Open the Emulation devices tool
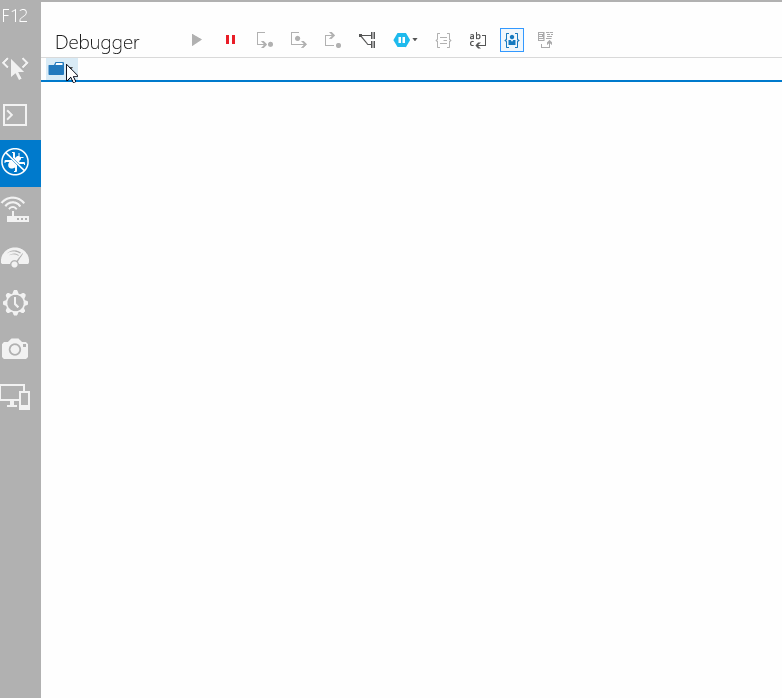 pyautogui.click(x=15, y=397)
